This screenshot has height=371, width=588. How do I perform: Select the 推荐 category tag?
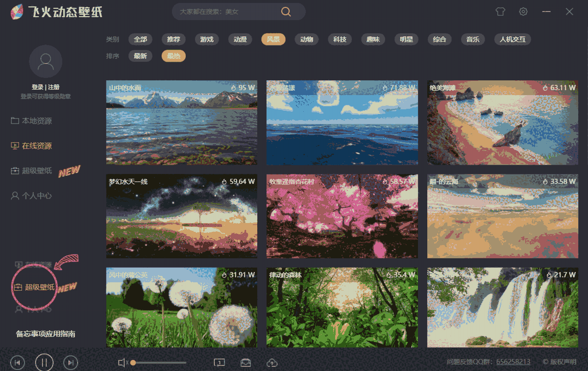173,39
